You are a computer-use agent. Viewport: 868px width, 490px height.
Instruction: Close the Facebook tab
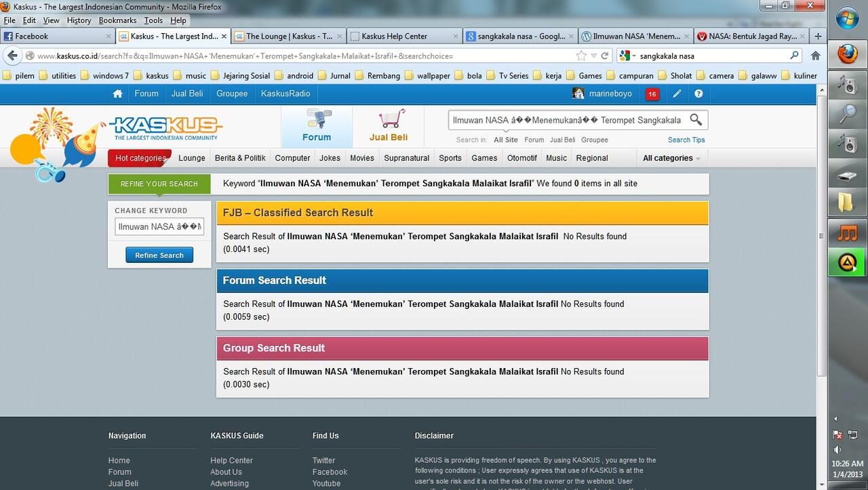coord(108,36)
